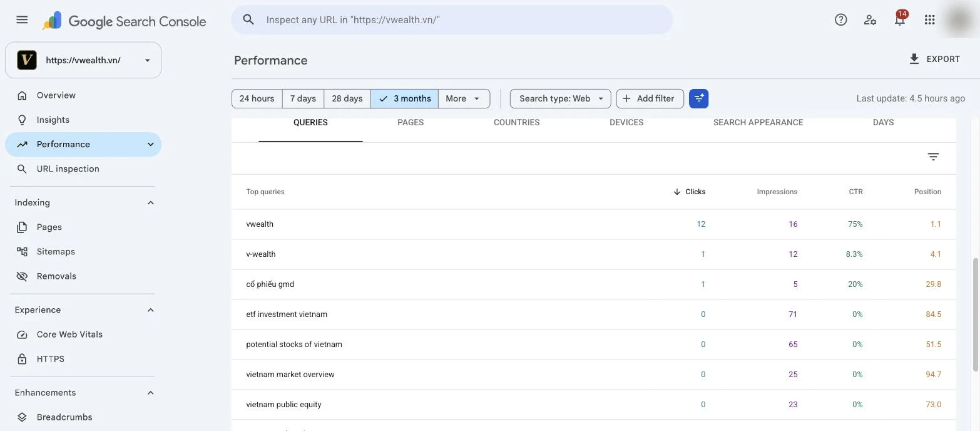Switch to the Countries tab
This screenshot has width=980, height=431.
tap(517, 123)
